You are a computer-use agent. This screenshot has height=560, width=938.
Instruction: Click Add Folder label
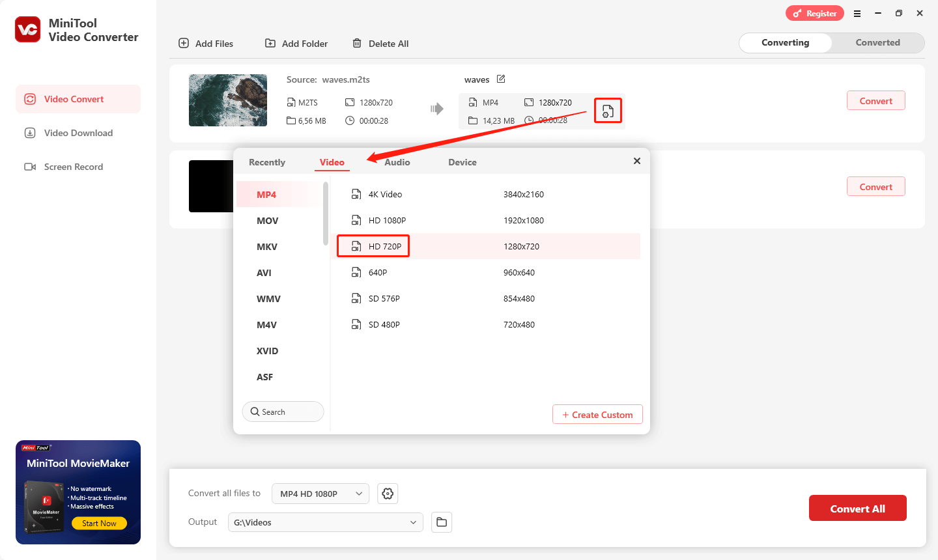305,44
